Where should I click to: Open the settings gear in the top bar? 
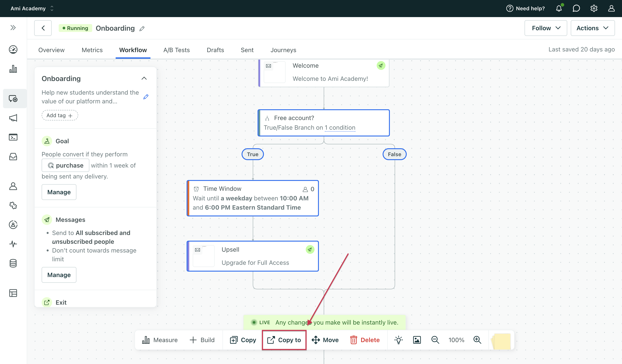(x=594, y=8)
